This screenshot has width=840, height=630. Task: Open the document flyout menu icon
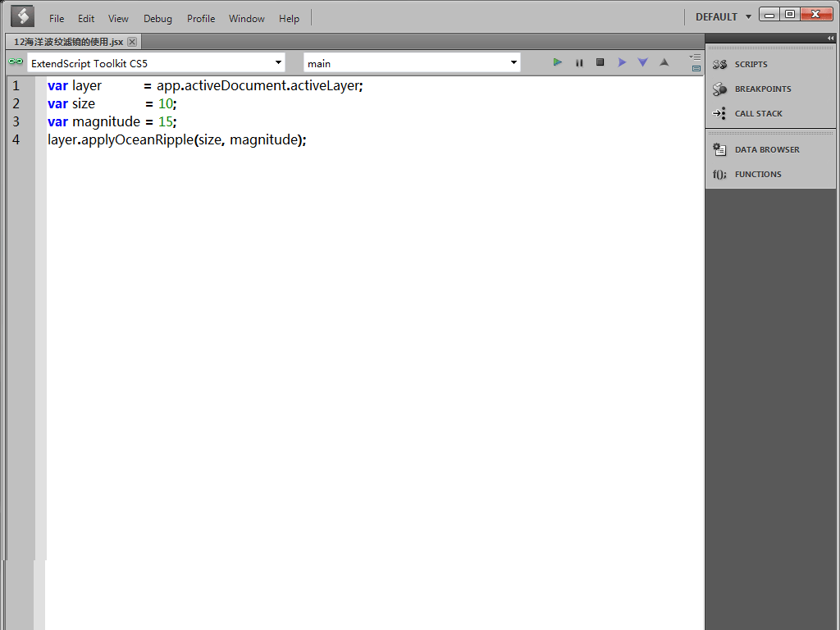click(x=696, y=57)
